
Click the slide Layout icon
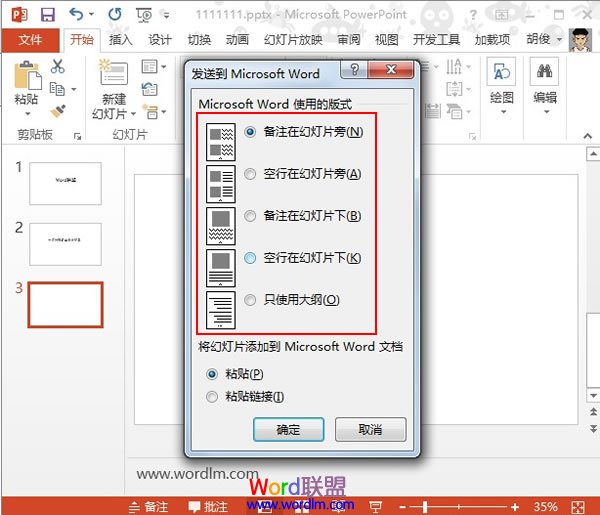point(149,67)
